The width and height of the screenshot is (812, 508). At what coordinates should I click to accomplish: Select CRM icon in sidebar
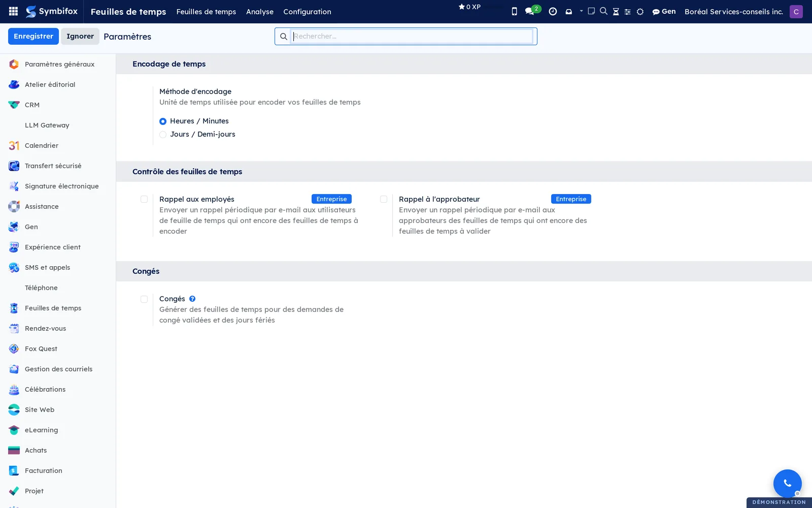point(14,105)
